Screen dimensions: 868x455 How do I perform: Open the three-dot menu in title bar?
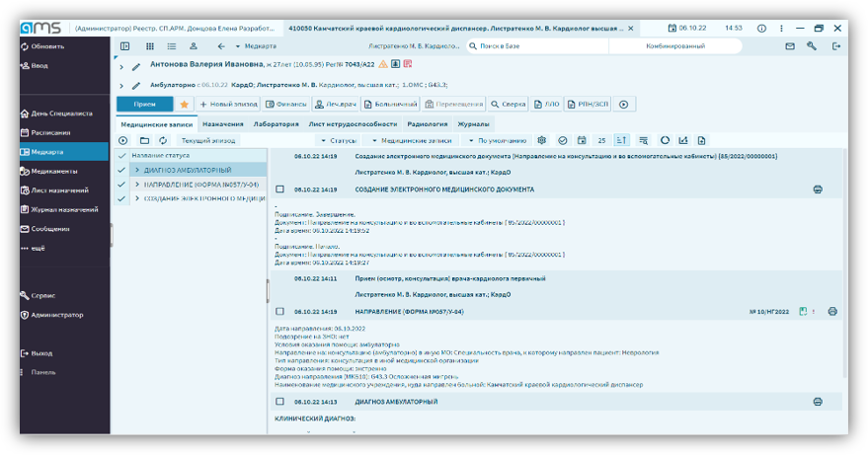coord(781,29)
